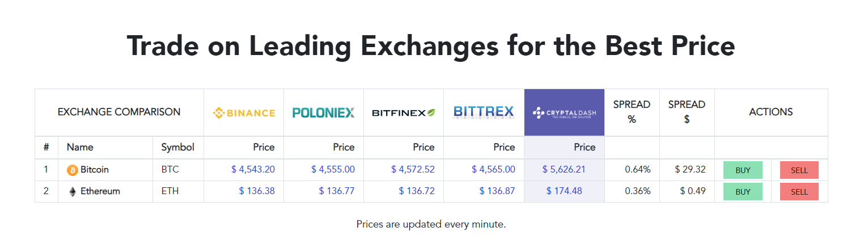Click the Name column header
This screenshot has width=868, height=252.
(x=80, y=147)
